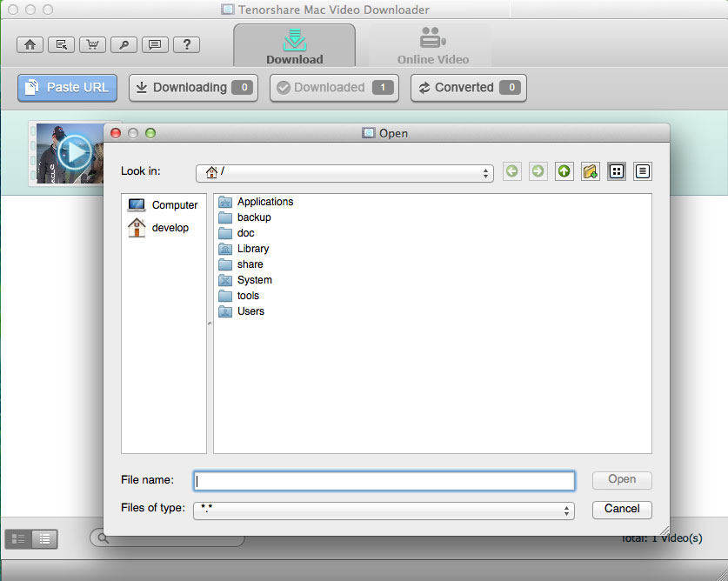Image resolution: width=728 pixels, height=581 pixels.
Task: Switch Open dialog to detail view
Action: (x=642, y=171)
